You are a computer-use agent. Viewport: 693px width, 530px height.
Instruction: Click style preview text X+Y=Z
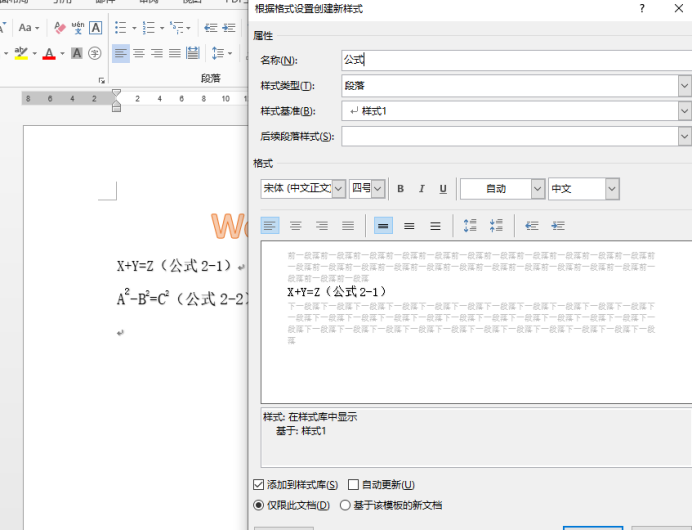coord(337,292)
